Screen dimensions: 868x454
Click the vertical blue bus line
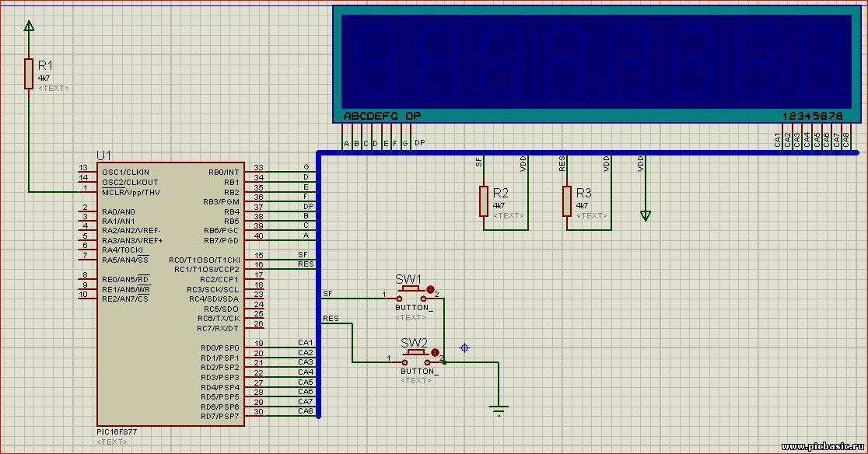pyautogui.click(x=319, y=285)
